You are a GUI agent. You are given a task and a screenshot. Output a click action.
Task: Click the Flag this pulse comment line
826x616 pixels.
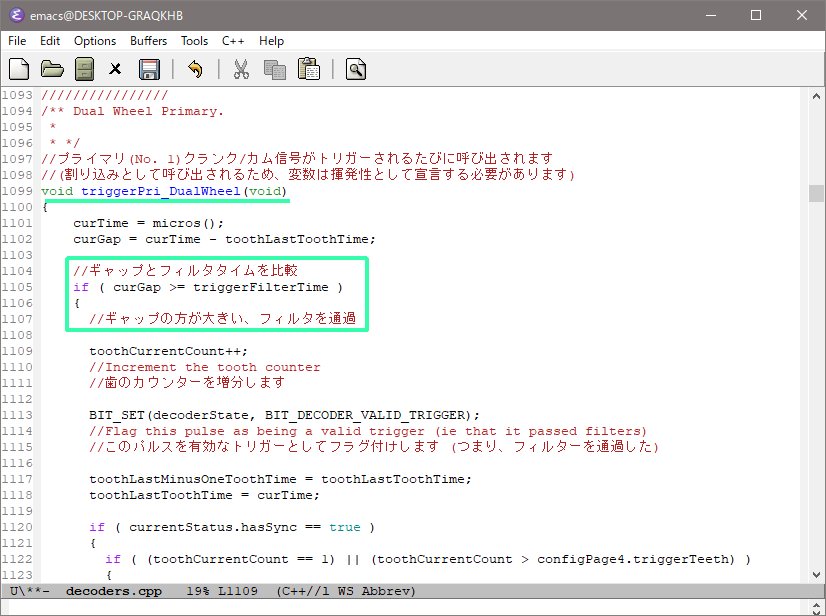(368, 431)
